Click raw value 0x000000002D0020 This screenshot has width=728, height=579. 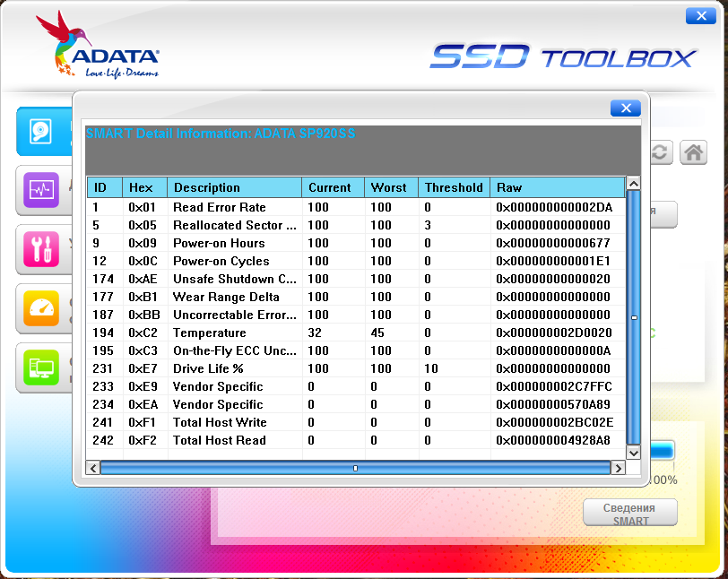coord(554,333)
